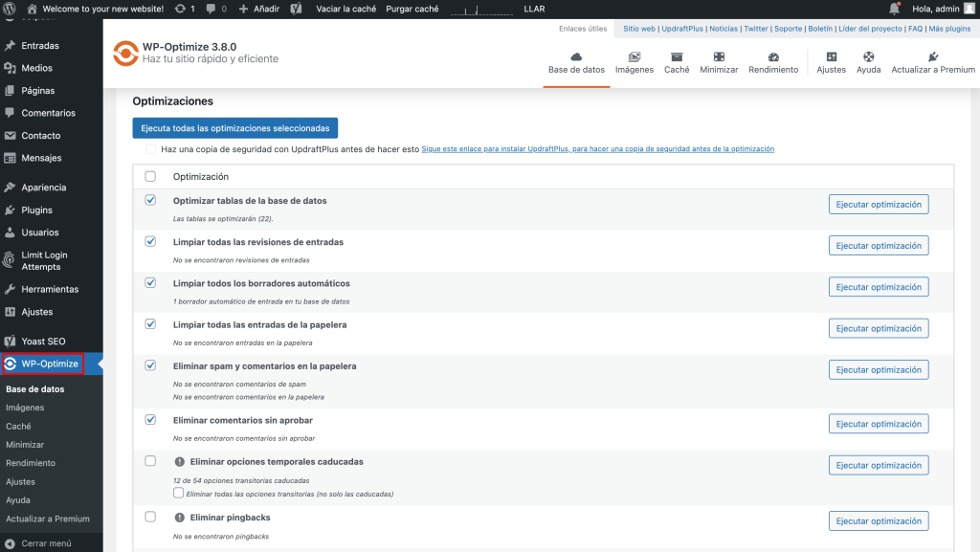This screenshot has width=980, height=552.
Task: Click the Apariencia brush icon
Action: (x=10, y=188)
